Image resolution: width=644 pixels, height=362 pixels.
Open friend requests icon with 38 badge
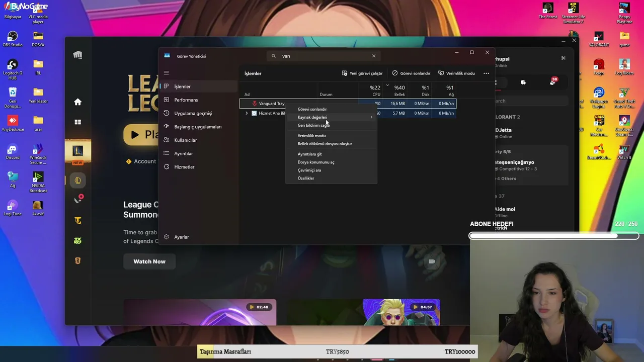(552, 82)
